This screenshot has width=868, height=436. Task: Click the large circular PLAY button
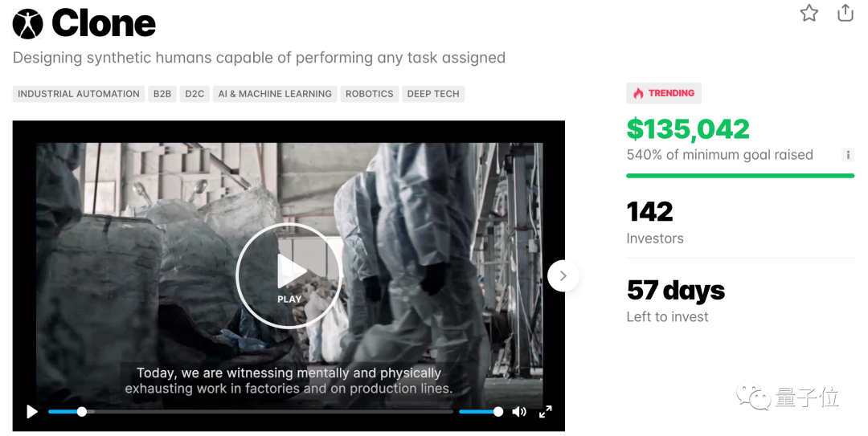click(289, 275)
